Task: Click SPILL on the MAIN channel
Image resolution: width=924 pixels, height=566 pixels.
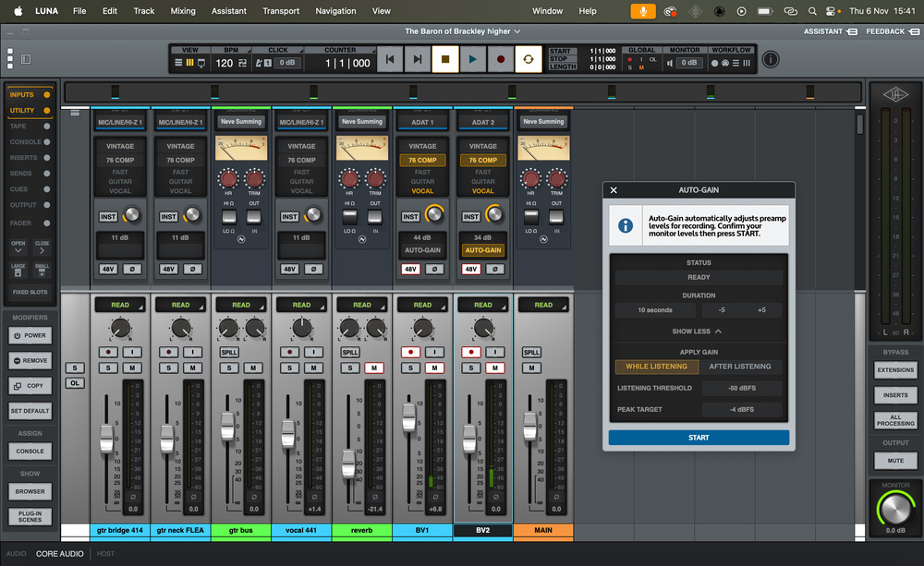Action: tap(531, 352)
